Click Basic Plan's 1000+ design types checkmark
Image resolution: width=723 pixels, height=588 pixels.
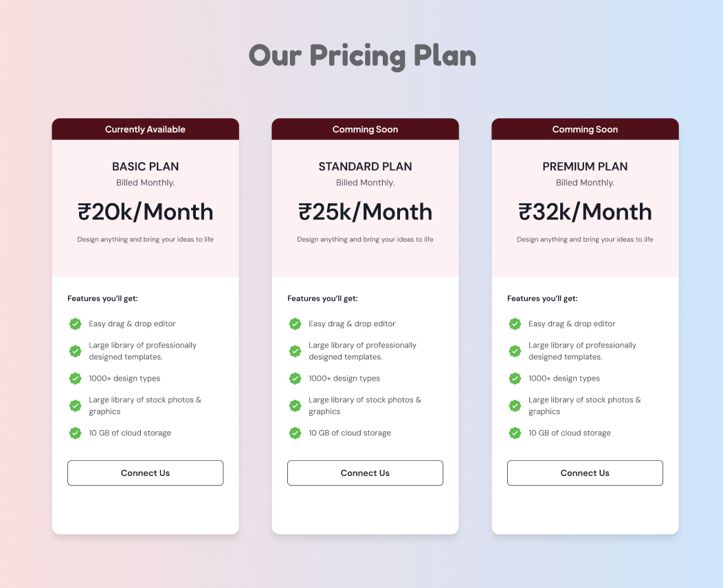(76, 378)
